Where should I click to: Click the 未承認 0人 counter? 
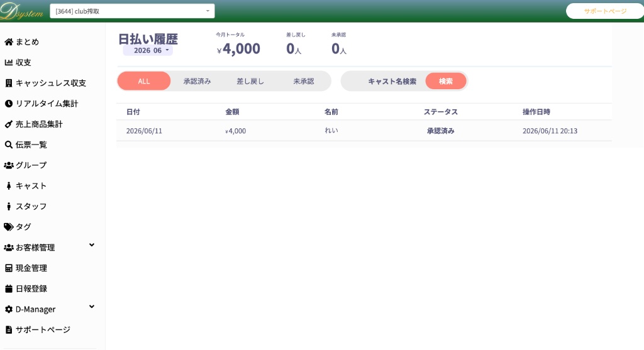tap(339, 49)
